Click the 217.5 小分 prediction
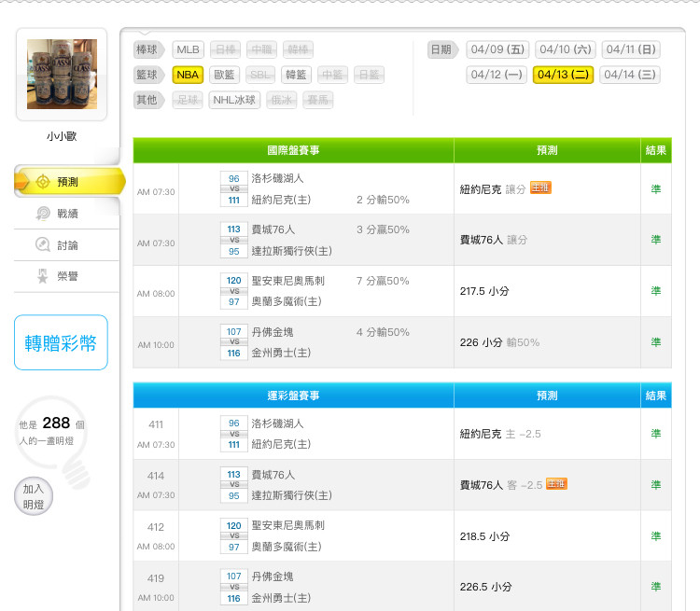 [484, 291]
